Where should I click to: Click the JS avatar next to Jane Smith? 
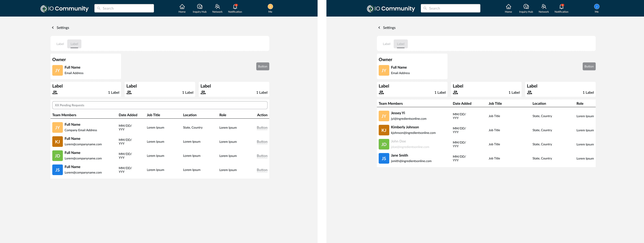[x=384, y=159]
